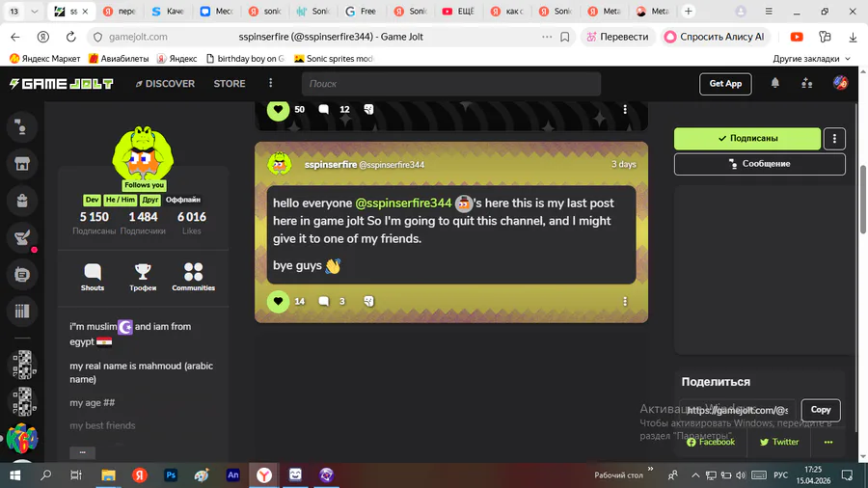Toggle the Подписаны following button
The height and width of the screenshot is (488, 868).
(746, 138)
